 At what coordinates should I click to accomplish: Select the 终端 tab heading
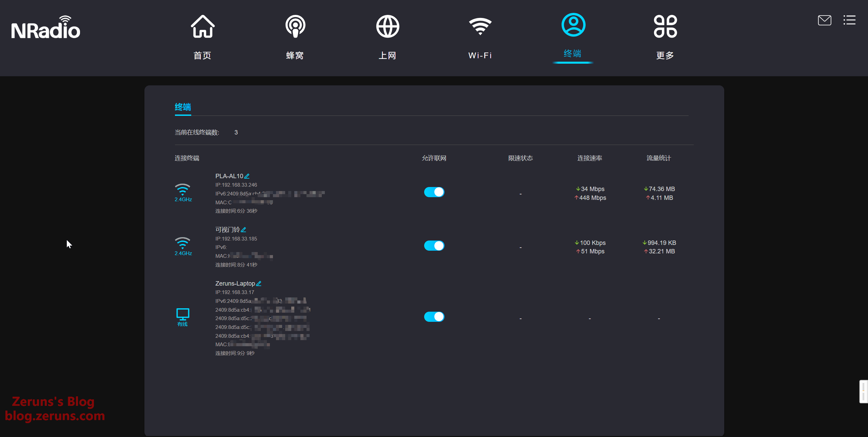(x=183, y=107)
